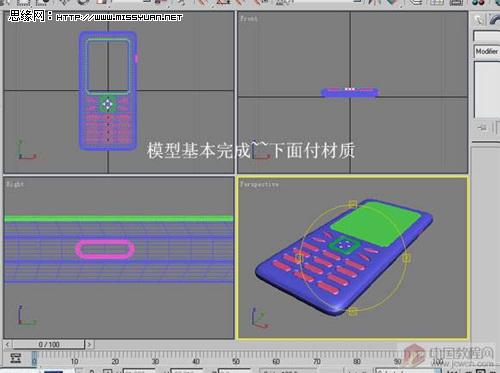This screenshot has height=373, width=500.
Task: Click the right arc-rotate handle in Perspective viewport
Action: click(406, 258)
